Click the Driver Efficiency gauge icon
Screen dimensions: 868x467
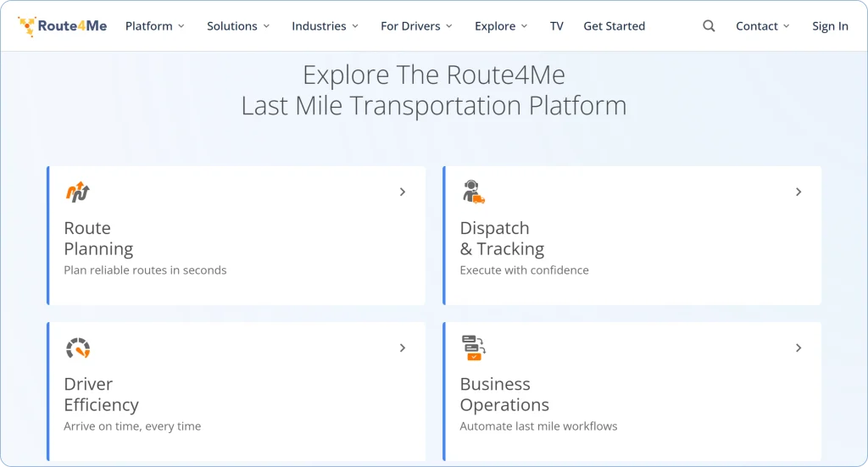78,348
